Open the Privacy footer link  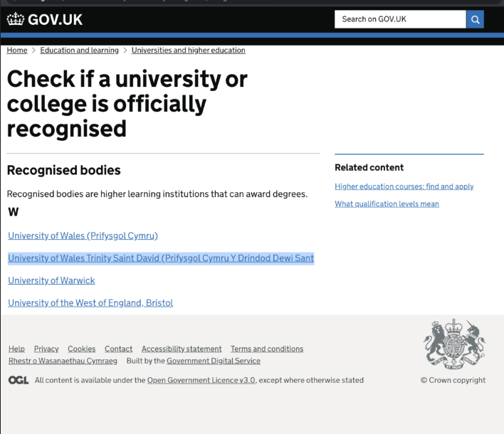pos(46,349)
